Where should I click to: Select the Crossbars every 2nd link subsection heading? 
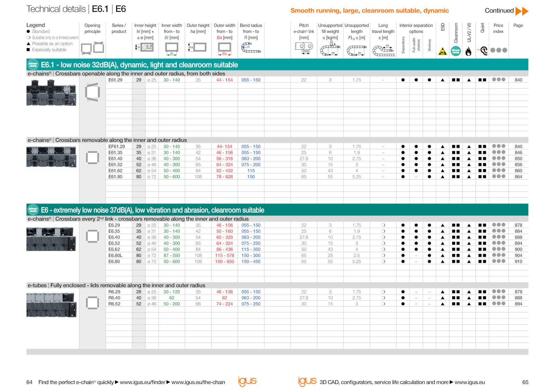[138, 219]
